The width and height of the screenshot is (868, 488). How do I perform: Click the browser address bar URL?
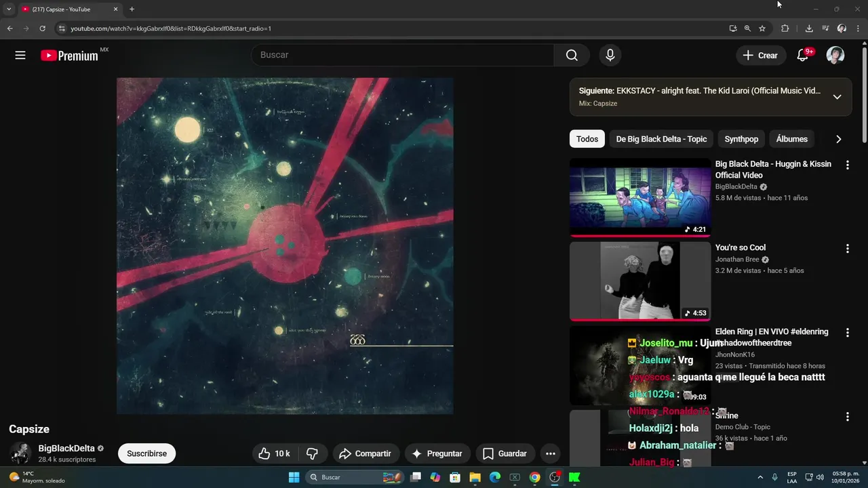coord(171,28)
